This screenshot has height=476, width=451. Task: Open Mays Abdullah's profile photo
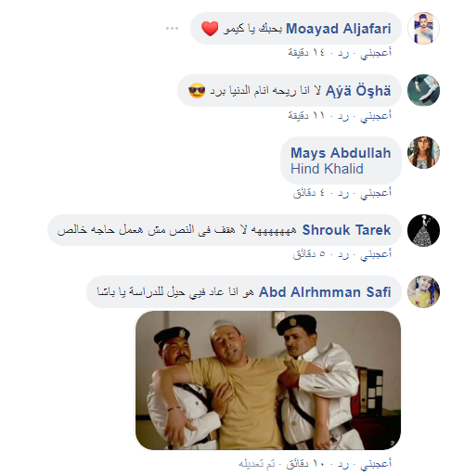(x=423, y=152)
